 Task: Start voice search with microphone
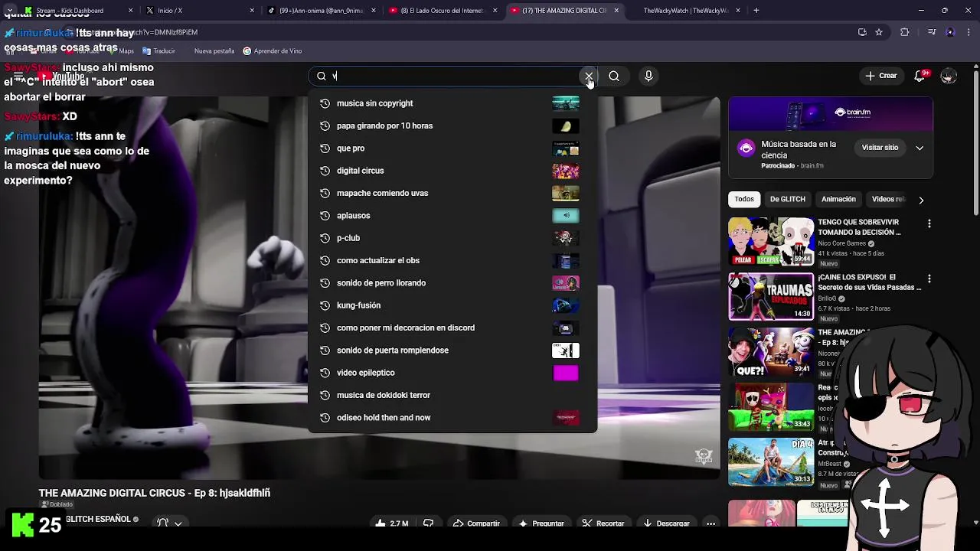tap(648, 76)
